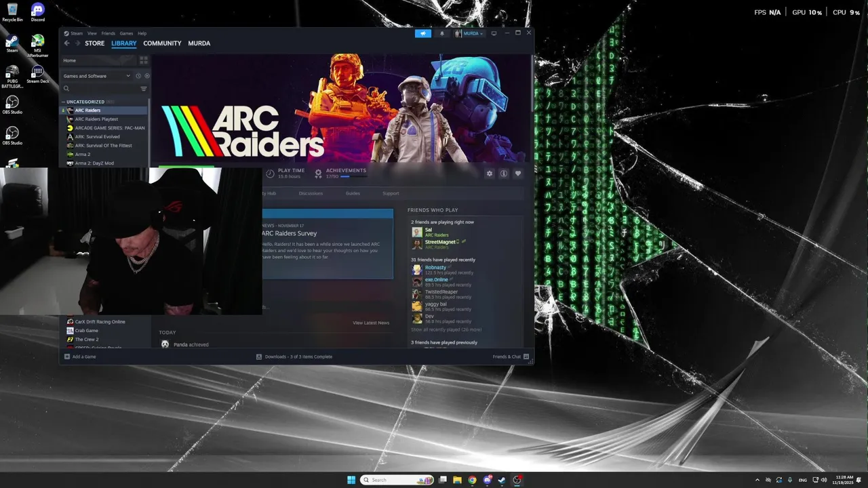Image resolution: width=868 pixels, height=488 pixels.
Task: Add ARC Raiders to favorites heart
Action: [x=518, y=174]
